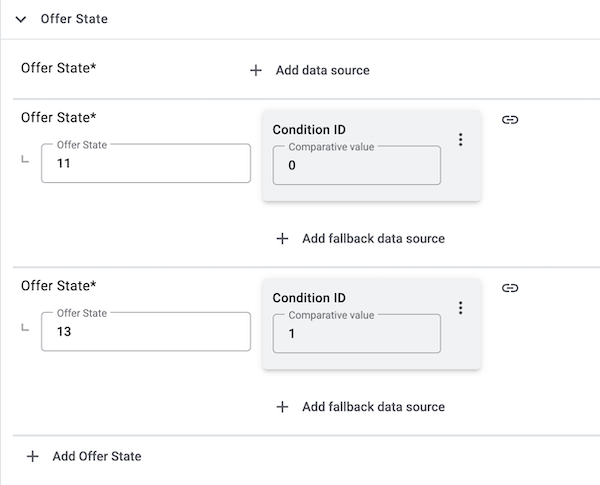Add fallback data source under Offer State 11

pos(372,239)
